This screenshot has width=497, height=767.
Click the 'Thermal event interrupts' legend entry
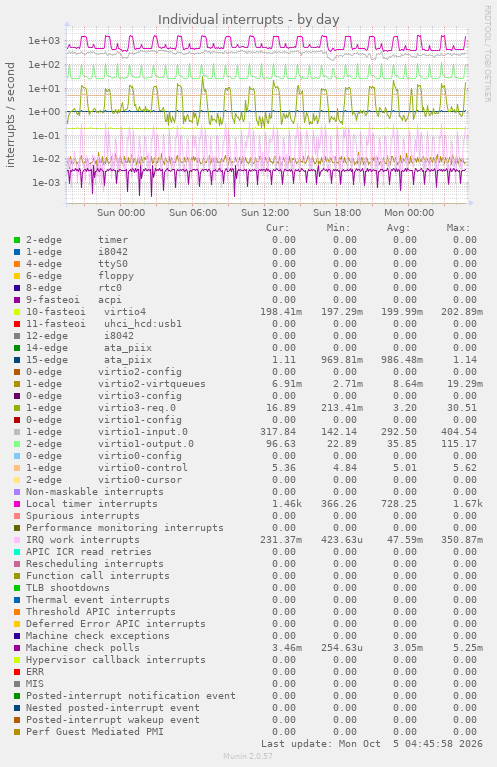[x=98, y=600]
